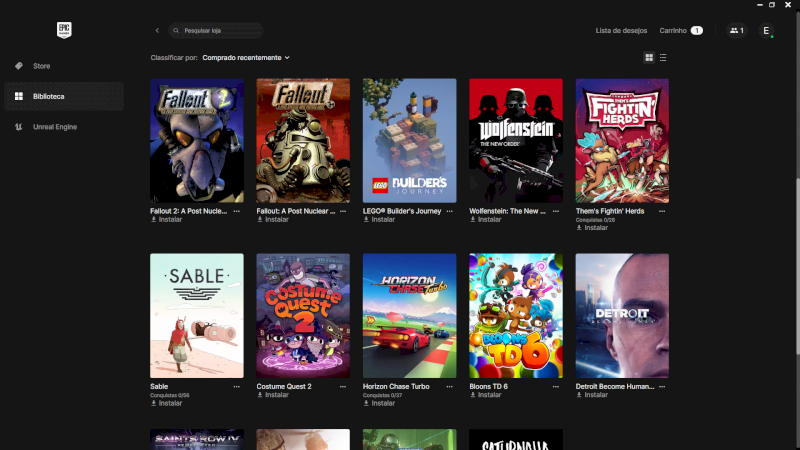The width and height of the screenshot is (800, 450).
Task: Select Unreal Engine in the sidebar
Action: 54,127
